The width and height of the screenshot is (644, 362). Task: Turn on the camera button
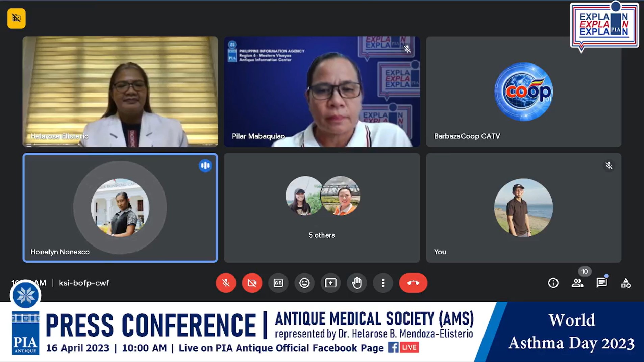coord(252,283)
